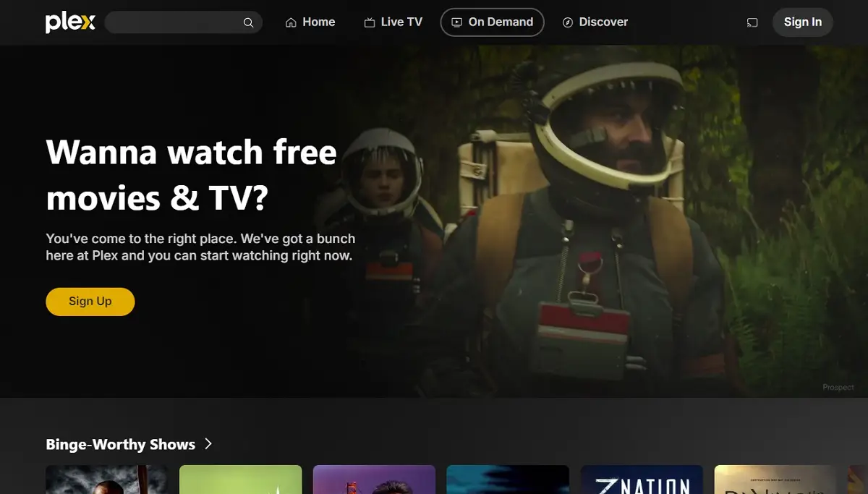The width and height of the screenshot is (868, 494).
Task: Open the Z Nation show thumbnail
Action: click(x=642, y=480)
